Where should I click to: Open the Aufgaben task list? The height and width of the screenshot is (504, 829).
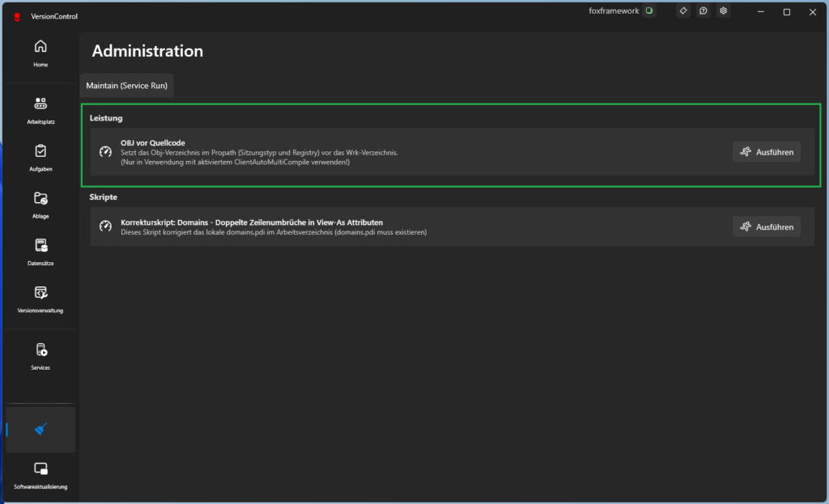[40, 156]
